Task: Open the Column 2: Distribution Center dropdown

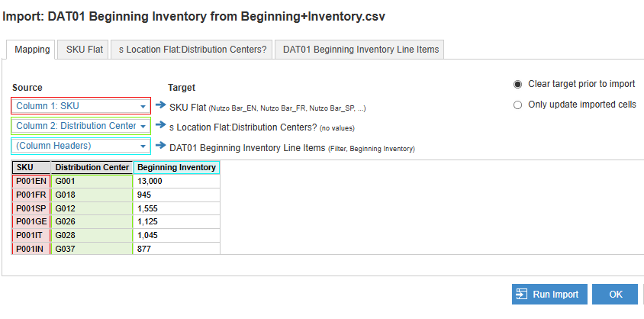Action: [81, 126]
